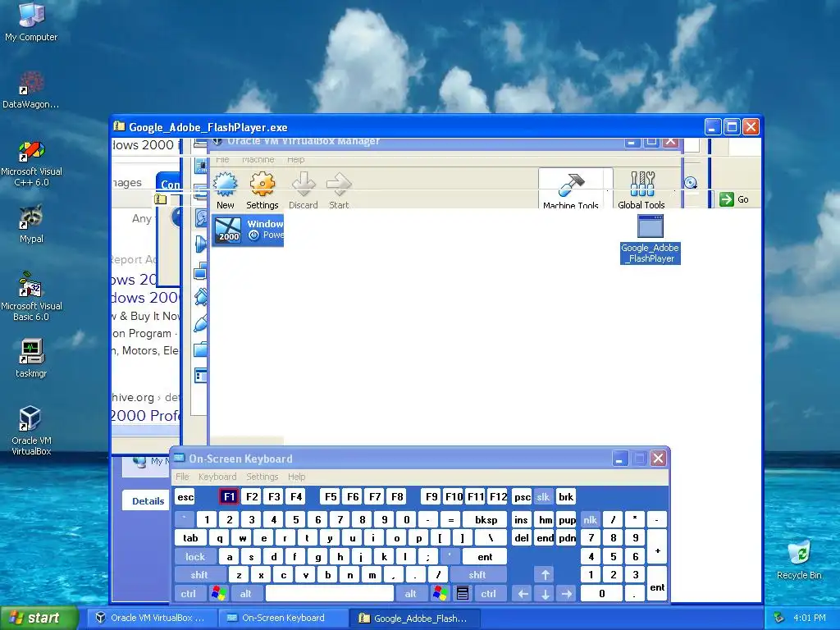Open My Computer desktop icon
The height and width of the screenshot is (630, 840).
click(x=31, y=21)
